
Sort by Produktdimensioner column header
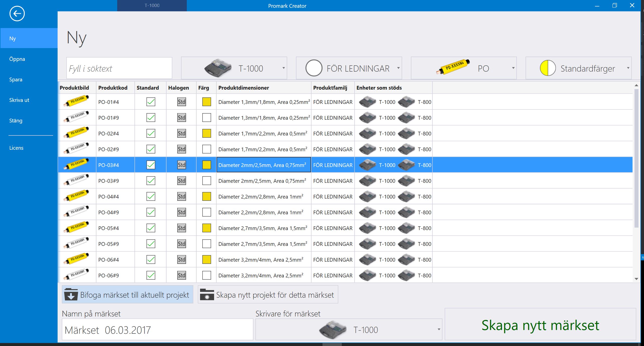tap(264, 88)
